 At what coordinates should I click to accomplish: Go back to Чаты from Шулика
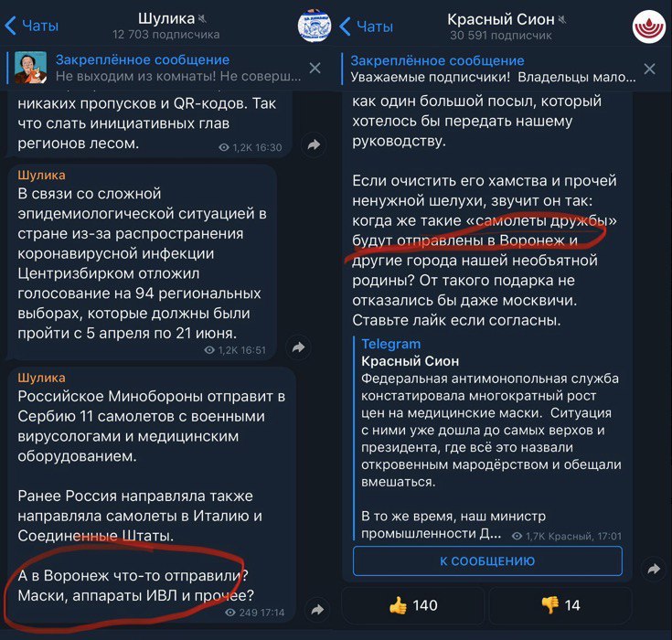(32, 26)
